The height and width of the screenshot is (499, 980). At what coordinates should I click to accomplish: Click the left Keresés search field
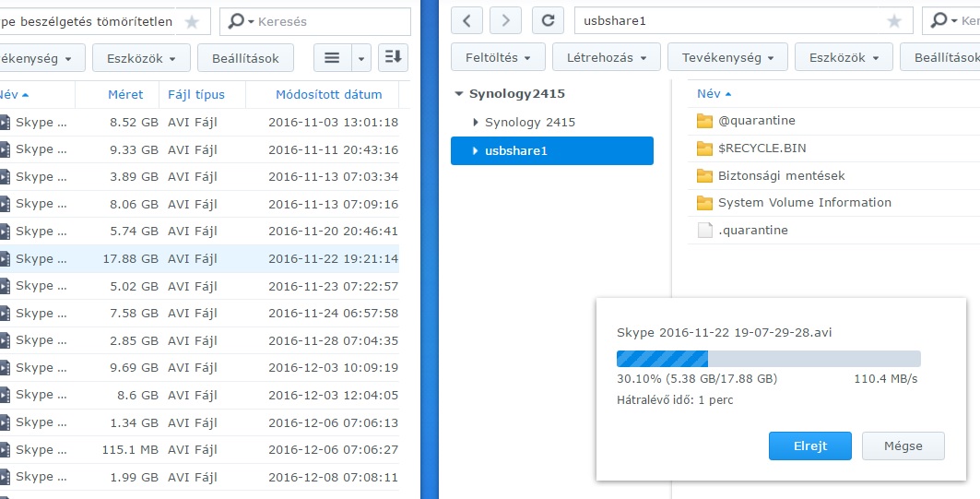(315, 21)
